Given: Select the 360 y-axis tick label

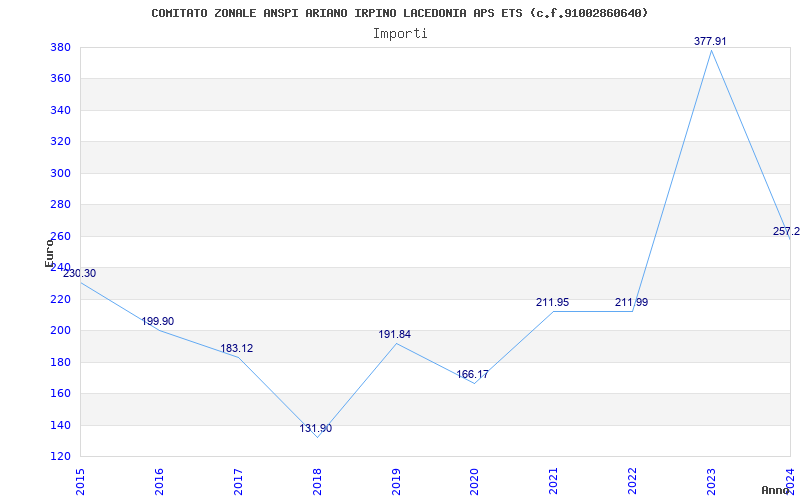Looking at the screenshot, I should click(60, 79).
